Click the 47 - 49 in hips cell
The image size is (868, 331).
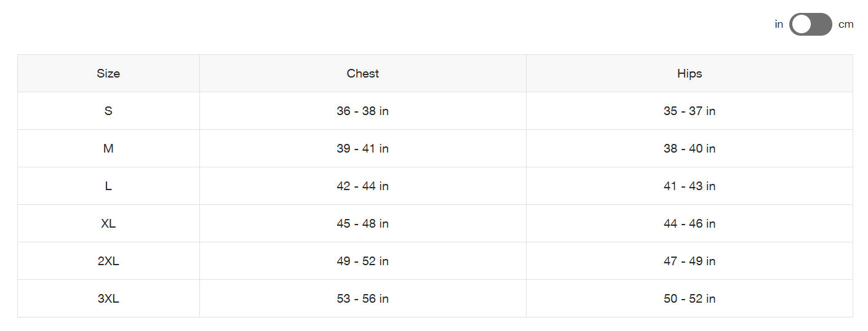coord(690,261)
